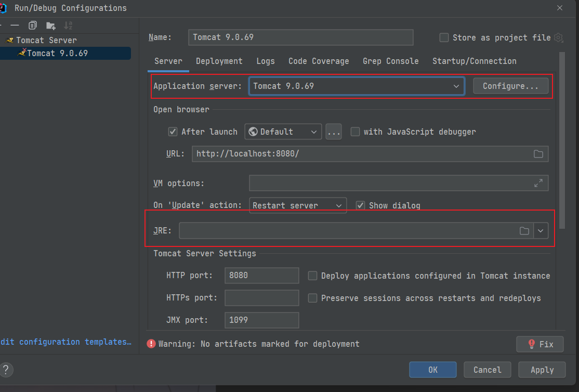Click the expand icon in VM options field
The image size is (579, 392).
[538, 183]
